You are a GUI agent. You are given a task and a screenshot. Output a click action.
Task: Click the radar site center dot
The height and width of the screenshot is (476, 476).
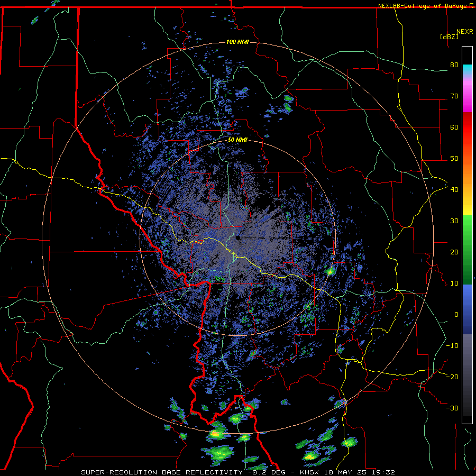click(237, 238)
